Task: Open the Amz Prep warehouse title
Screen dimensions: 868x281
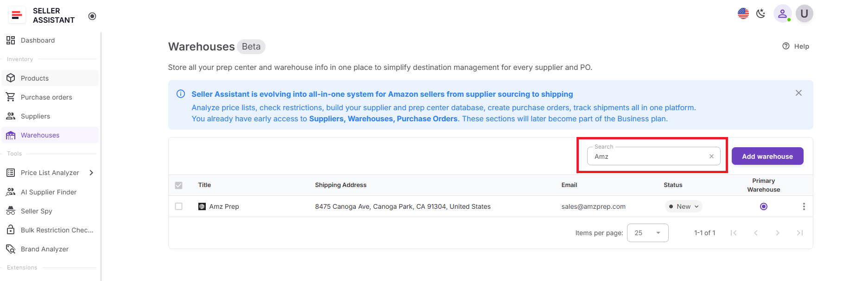Action: [x=224, y=206]
